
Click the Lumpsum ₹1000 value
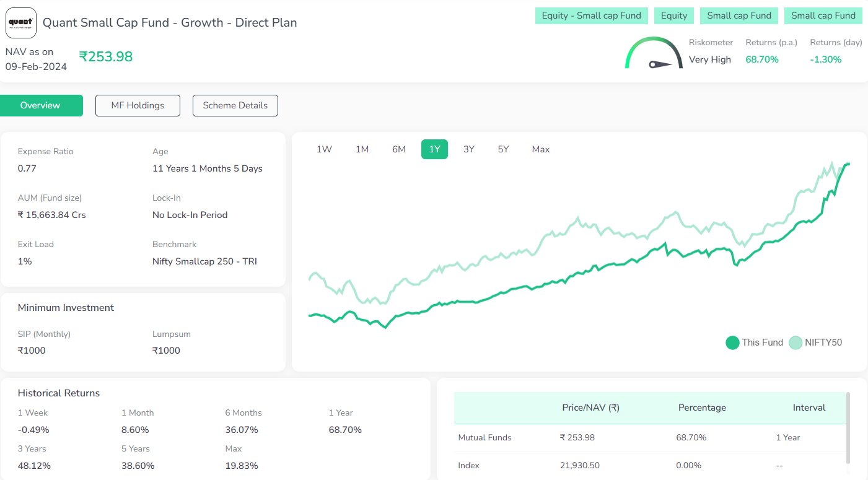click(x=166, y=351)
